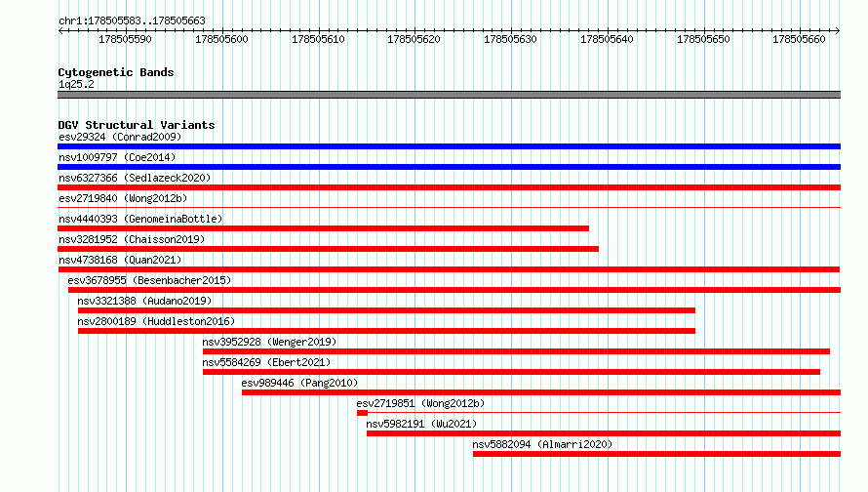Click the nsv5982191 (Wu2021) label

click(421, 424)
